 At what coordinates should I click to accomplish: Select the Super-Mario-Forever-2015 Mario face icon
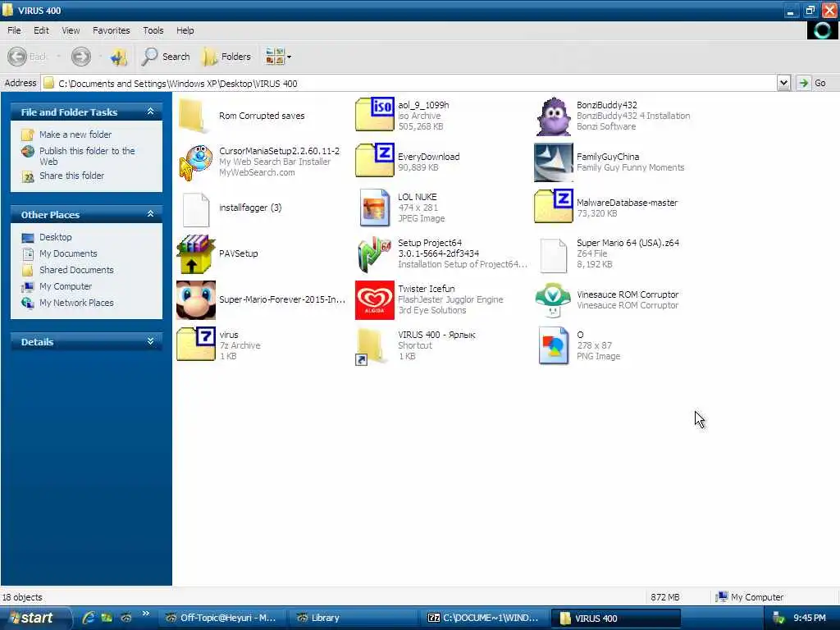click(x=195, y=300)
